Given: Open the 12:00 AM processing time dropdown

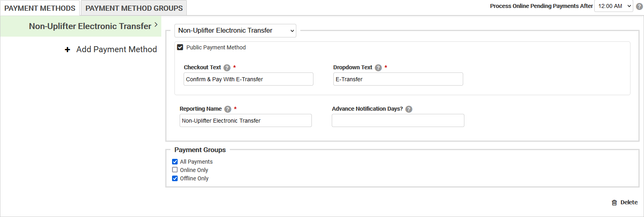Looking at the screenshot, I should [613, 6].
